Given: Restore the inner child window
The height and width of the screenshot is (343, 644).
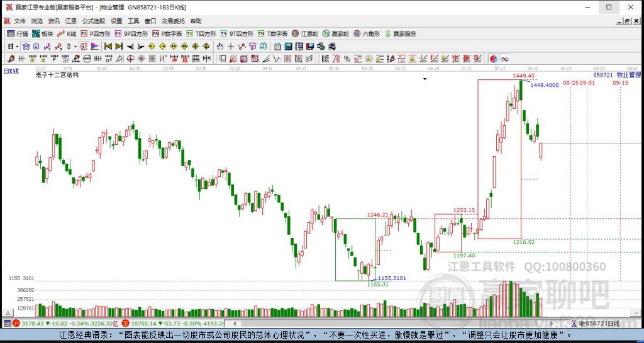Looking at the screenshot, I should tap(627, 21).
